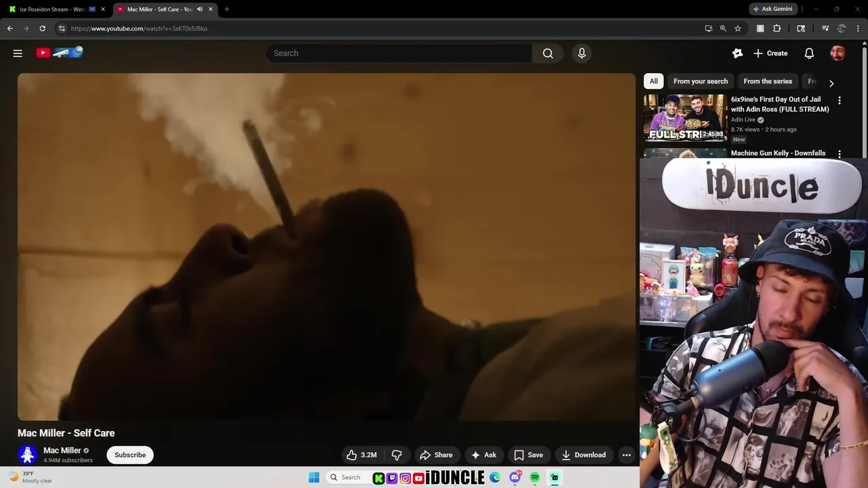Click the Create button
The width and height of the screenshot is (868, 488).
(770, 53)
